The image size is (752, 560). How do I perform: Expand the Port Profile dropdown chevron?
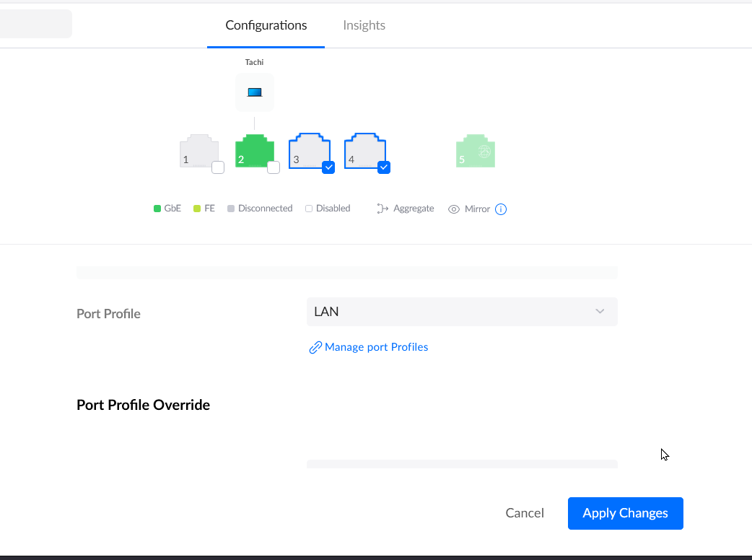(x=600, y=312)
